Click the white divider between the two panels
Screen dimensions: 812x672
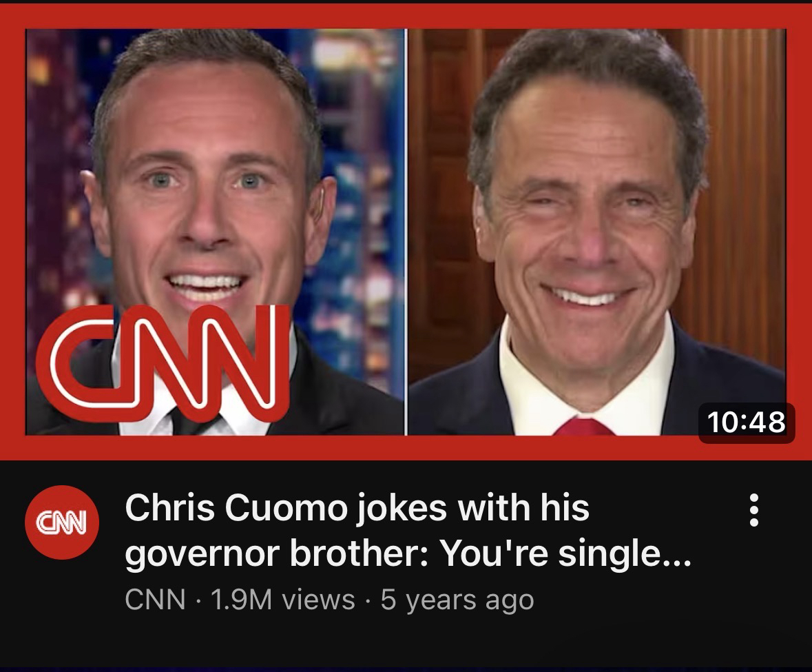click(x=406, y=227)
